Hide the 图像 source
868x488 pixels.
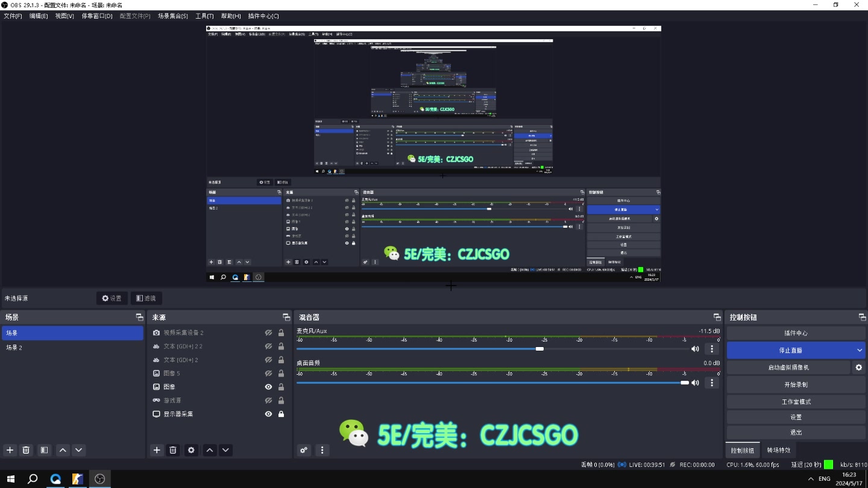point(268,387)
